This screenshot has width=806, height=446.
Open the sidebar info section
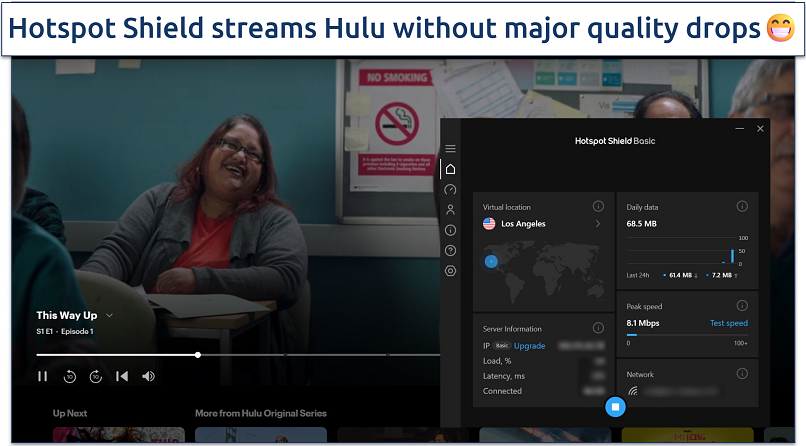(450, 230)
